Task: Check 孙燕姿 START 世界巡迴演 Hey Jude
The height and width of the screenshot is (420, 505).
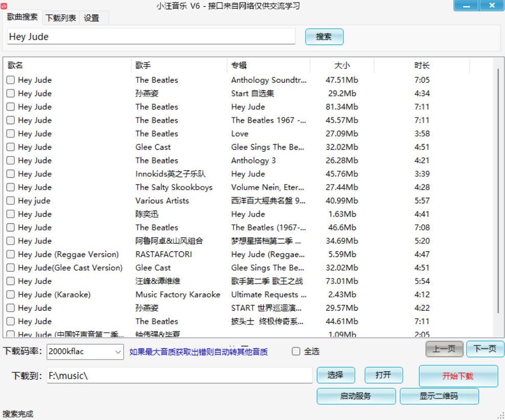Action: click(x=11, y=308)
